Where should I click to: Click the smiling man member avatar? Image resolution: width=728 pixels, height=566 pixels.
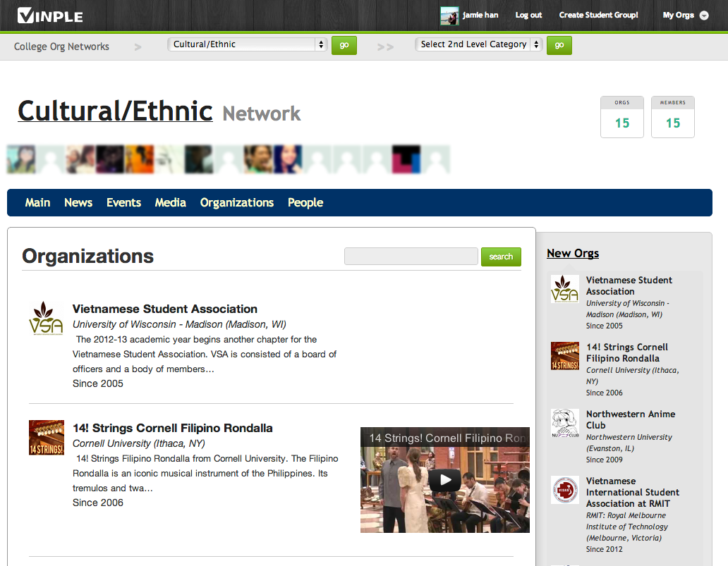pos(258,159)
